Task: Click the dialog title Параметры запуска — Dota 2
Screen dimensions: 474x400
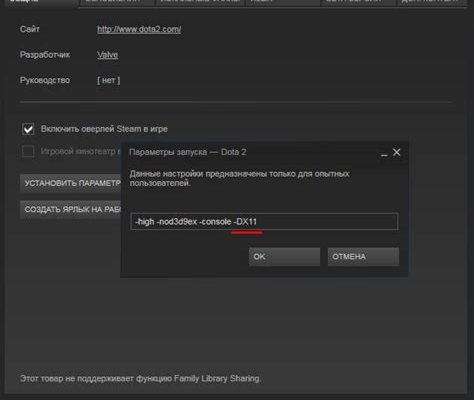Action: click(188, 152)
